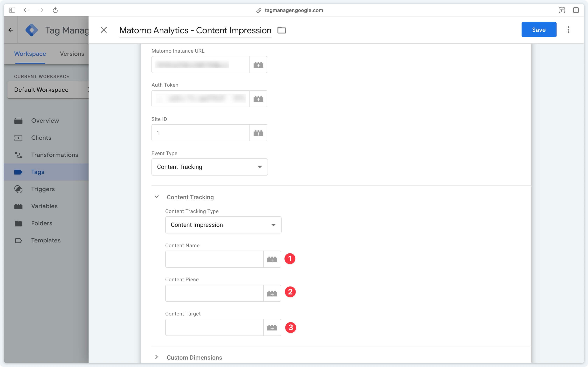588x367 pixels.
Task: Switch to the Workspace tab
Action: tap(30, 54)
